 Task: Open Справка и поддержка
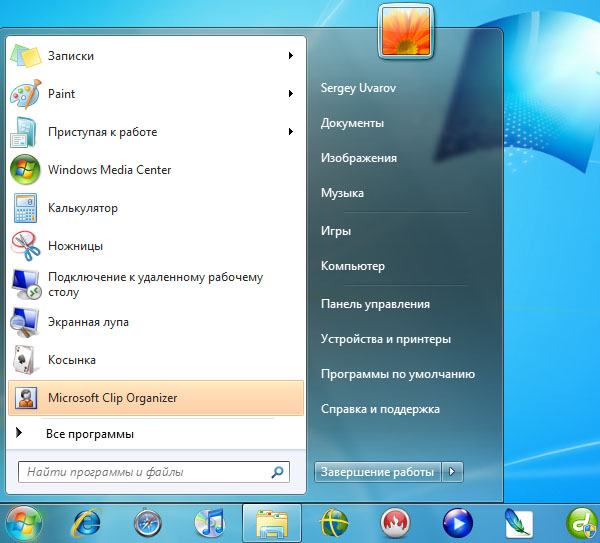380,409
